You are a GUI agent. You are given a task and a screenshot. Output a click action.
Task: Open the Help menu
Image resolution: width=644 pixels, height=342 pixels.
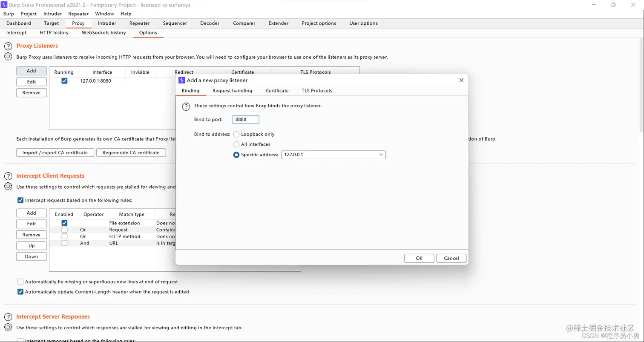pos(126,14)
